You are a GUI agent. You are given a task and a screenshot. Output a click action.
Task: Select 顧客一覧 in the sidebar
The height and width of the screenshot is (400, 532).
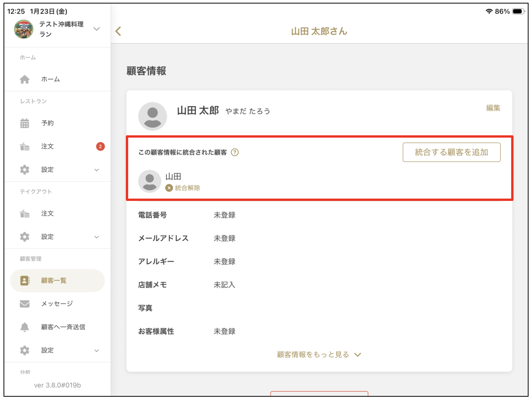coord(54,280)
